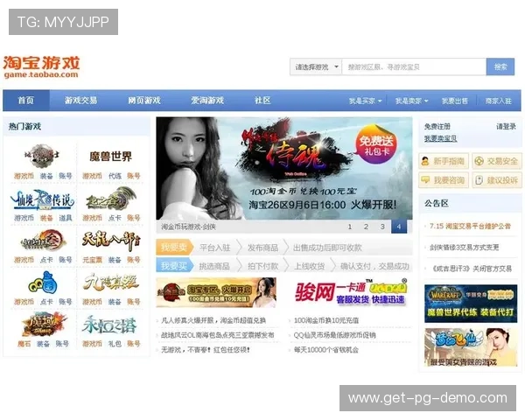This screenshot has height=420, width=525.
Task: Click the 侍魂 main banner image
Action: tap(283, 168)
